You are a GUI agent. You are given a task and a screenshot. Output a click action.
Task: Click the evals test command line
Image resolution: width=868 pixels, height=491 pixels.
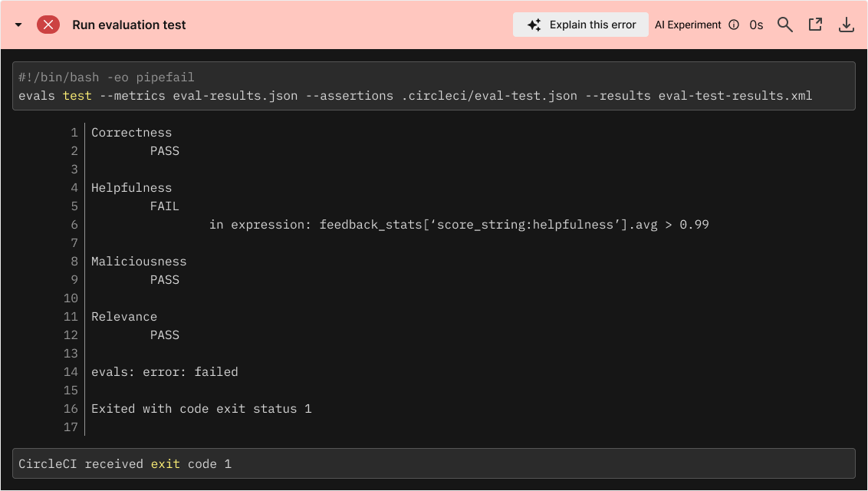click(x=415, y=96)
